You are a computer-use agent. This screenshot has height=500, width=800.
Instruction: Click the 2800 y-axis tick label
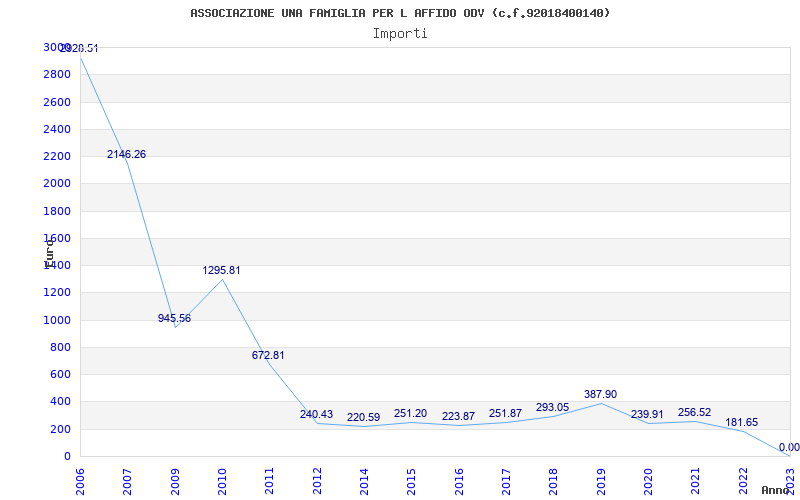[57, 74]
